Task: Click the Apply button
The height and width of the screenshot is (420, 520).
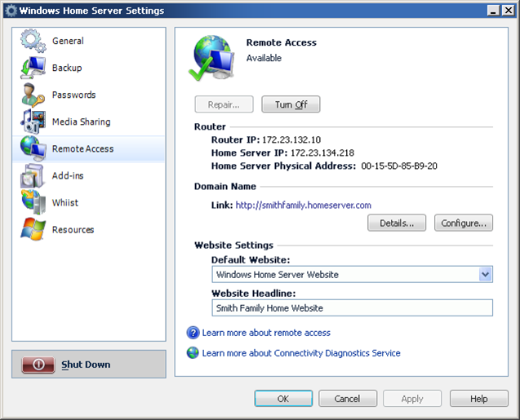Action: [x=412, y=399]
